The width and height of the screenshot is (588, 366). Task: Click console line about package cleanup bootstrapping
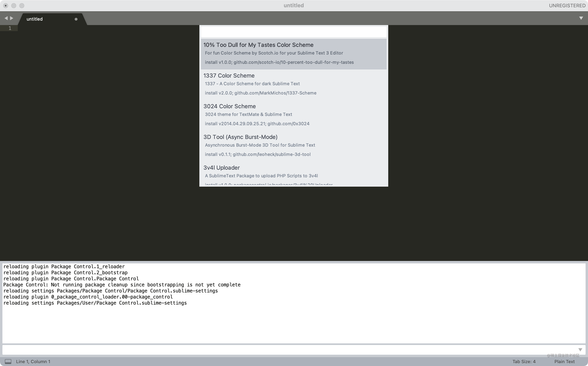122,285
